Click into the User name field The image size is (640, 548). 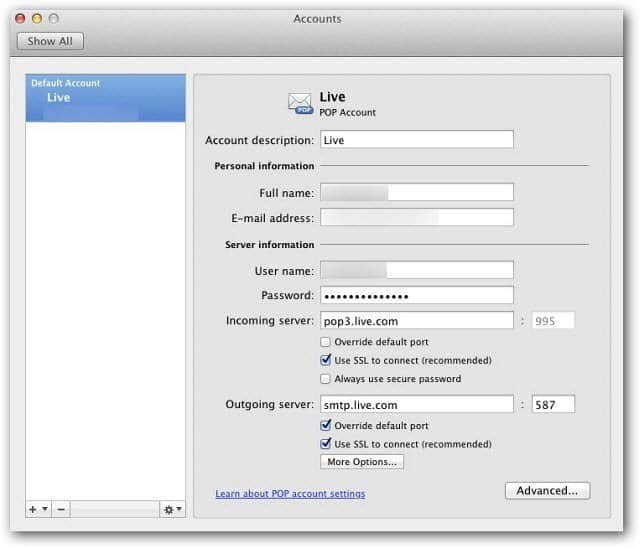point(417,270)
